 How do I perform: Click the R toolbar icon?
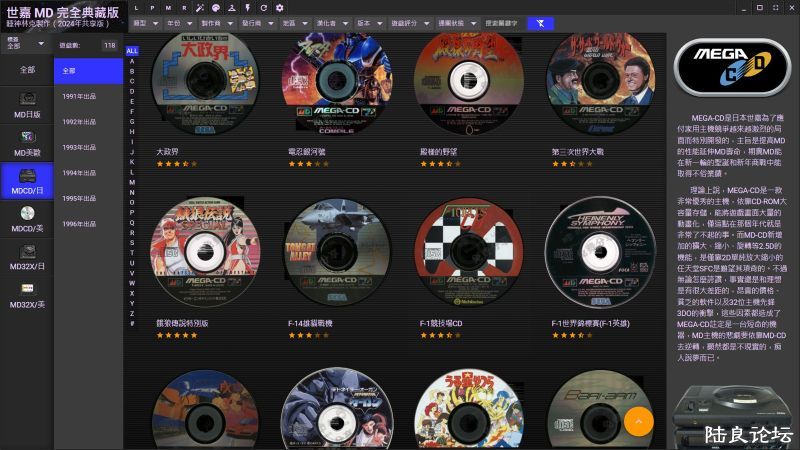click(184, 8)
